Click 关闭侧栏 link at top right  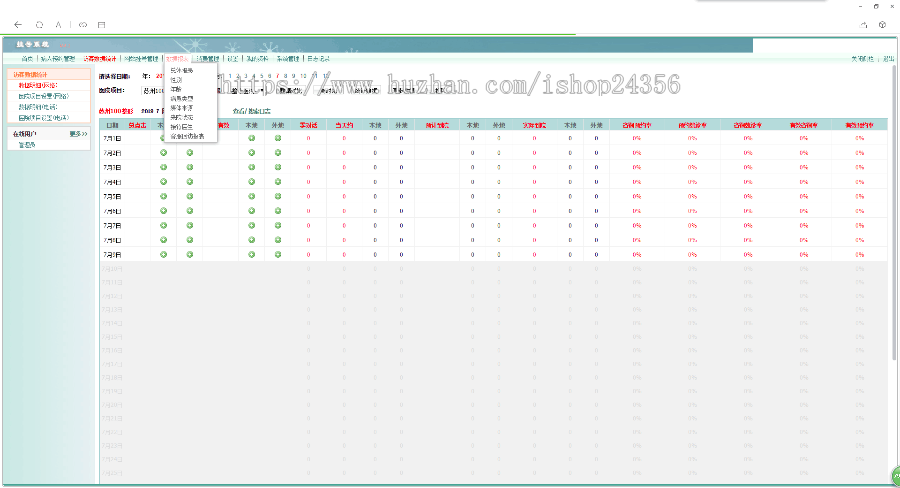[862, 59]
